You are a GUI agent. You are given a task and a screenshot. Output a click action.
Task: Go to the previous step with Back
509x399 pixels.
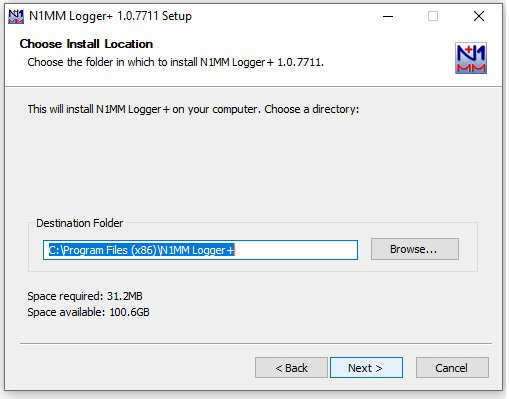(x=291, y=368)
